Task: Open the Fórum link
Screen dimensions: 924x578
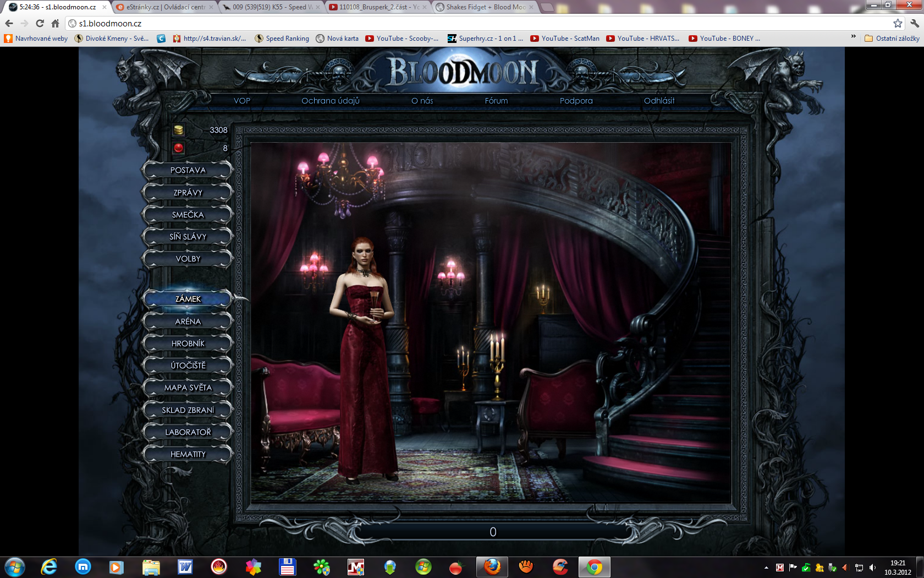Action: coord(496,101)
